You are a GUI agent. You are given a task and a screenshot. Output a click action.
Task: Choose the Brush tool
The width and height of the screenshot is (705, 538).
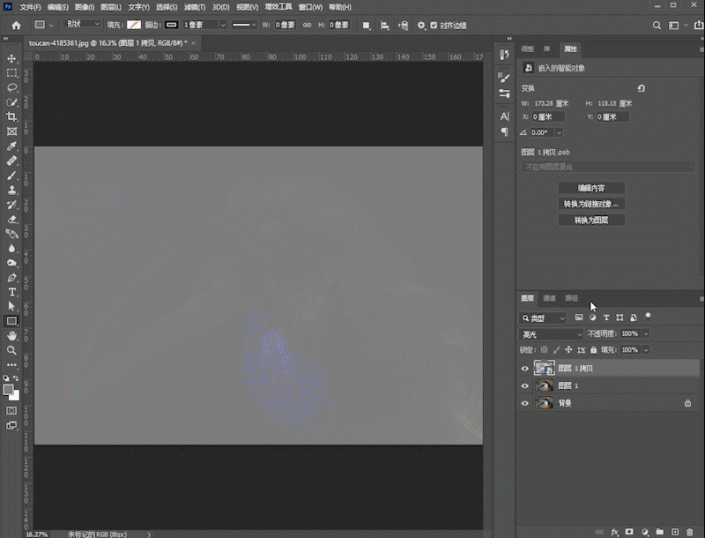point(12,175)
